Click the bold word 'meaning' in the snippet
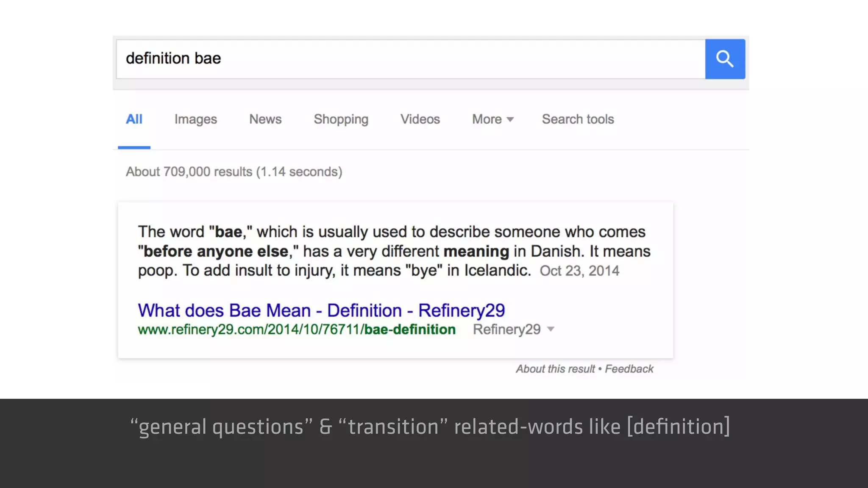Screen dimensions: 868x488 [x=476, y=252]
